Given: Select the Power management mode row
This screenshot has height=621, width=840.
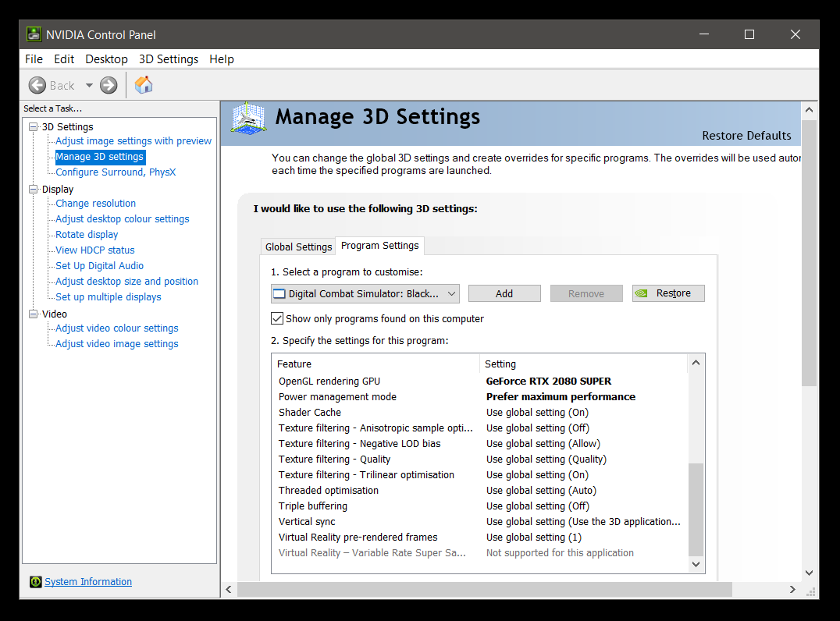Looking at the screenshot, I should coord(480,396).
